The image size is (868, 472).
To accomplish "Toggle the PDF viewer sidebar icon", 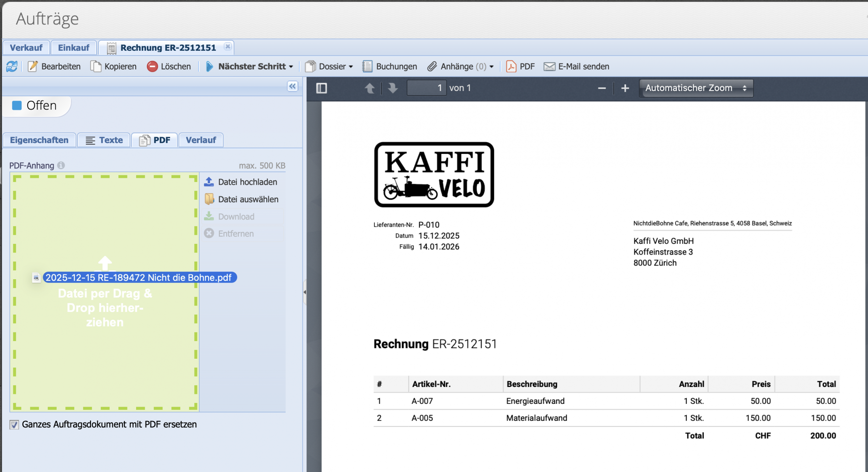I will [322, 88].
